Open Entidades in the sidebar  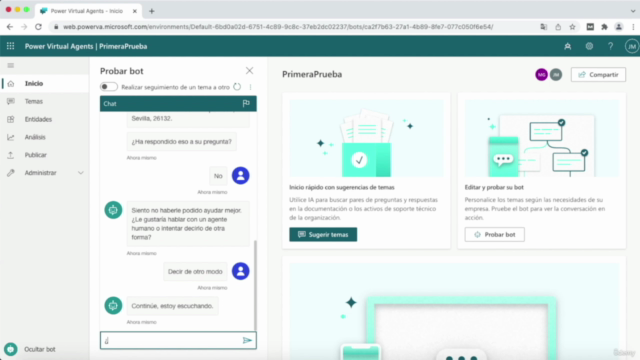[x=44, y=119]
